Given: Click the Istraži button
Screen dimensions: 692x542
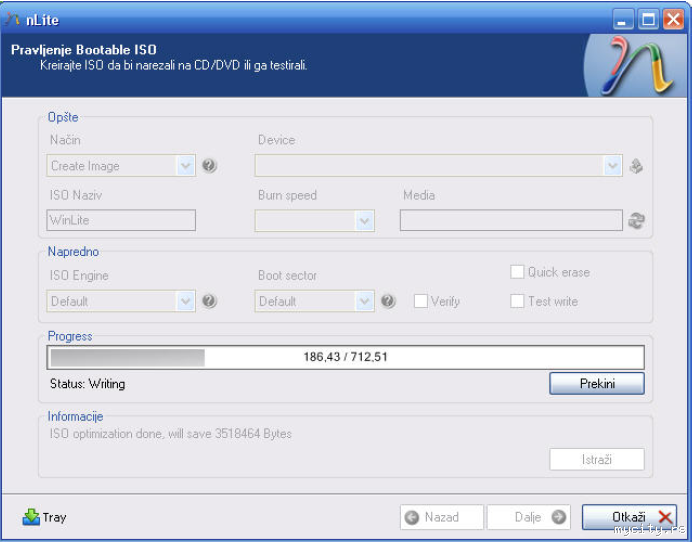Looking at the screenshot, I should [x=597, y=459].
